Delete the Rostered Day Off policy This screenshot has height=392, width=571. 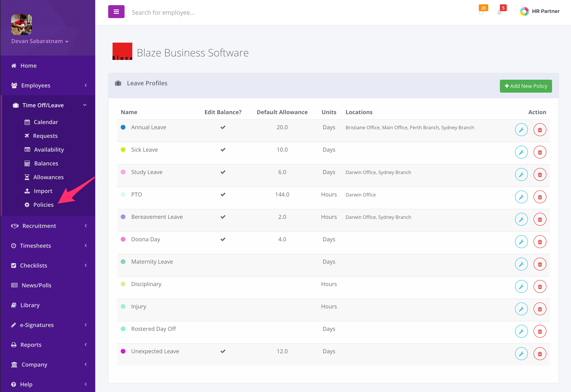[540, 331]
